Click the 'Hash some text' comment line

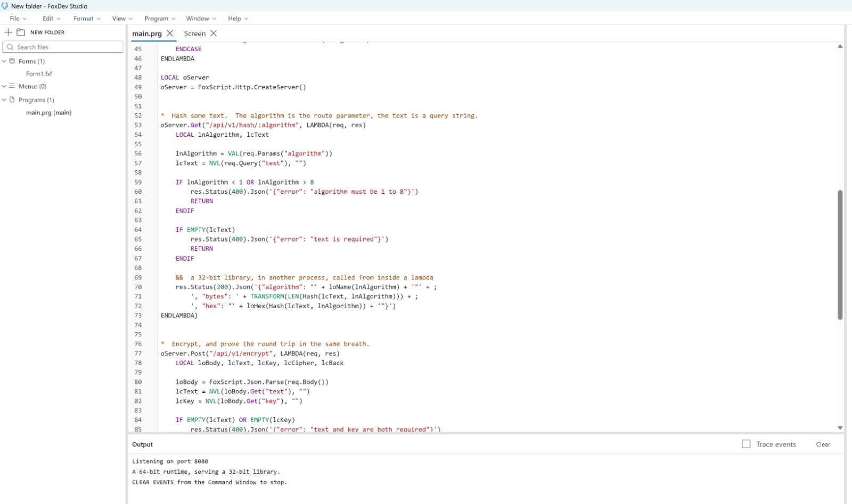319,115
